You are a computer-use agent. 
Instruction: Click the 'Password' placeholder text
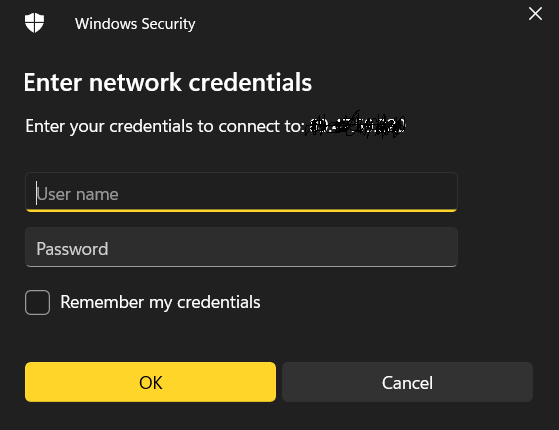point(72,249)
